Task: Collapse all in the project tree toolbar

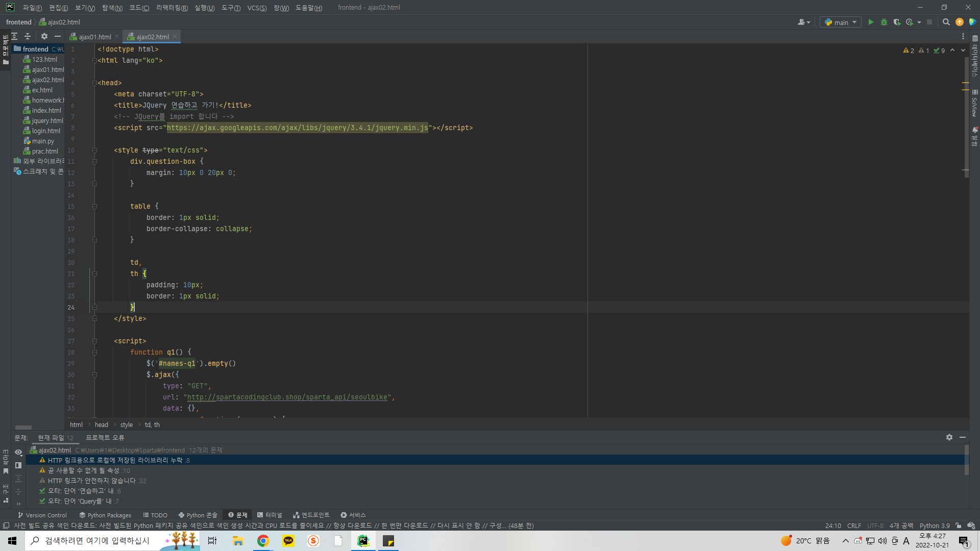Action: click(x=28, y=36)
